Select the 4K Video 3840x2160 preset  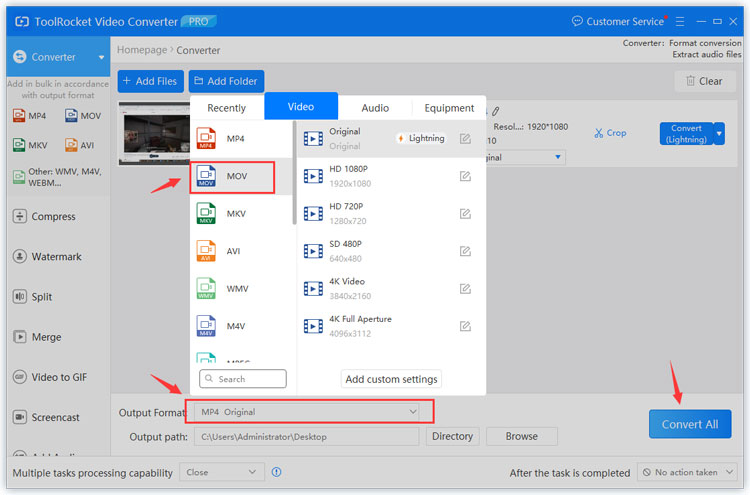(391, 289)
